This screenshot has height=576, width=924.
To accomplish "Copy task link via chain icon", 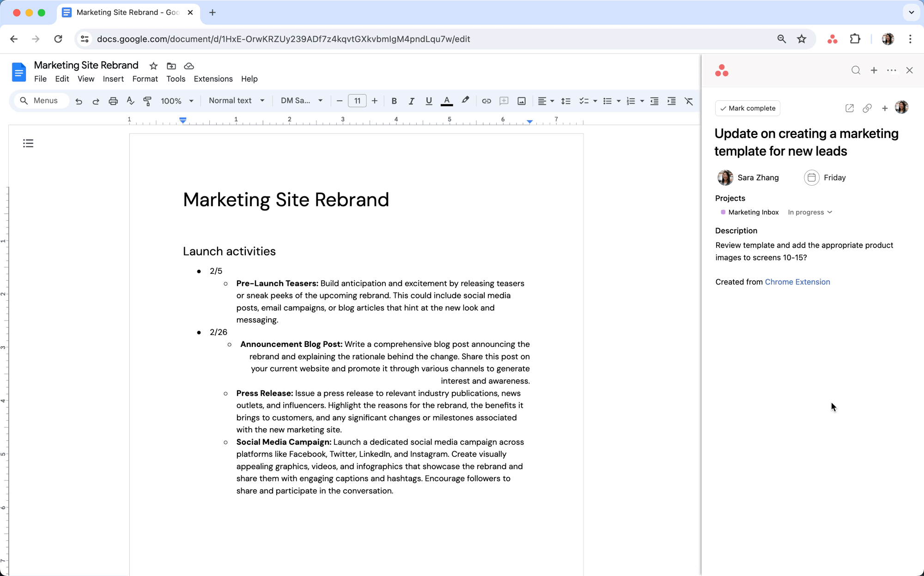I will tap(867, 108).
